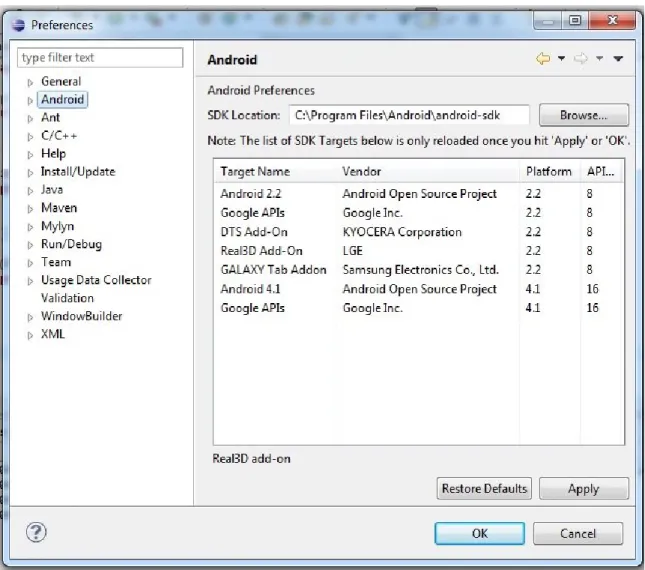Viewport: 645px width, 570px height.
Task: Select XML preferences category
Action: coord(53,334)
